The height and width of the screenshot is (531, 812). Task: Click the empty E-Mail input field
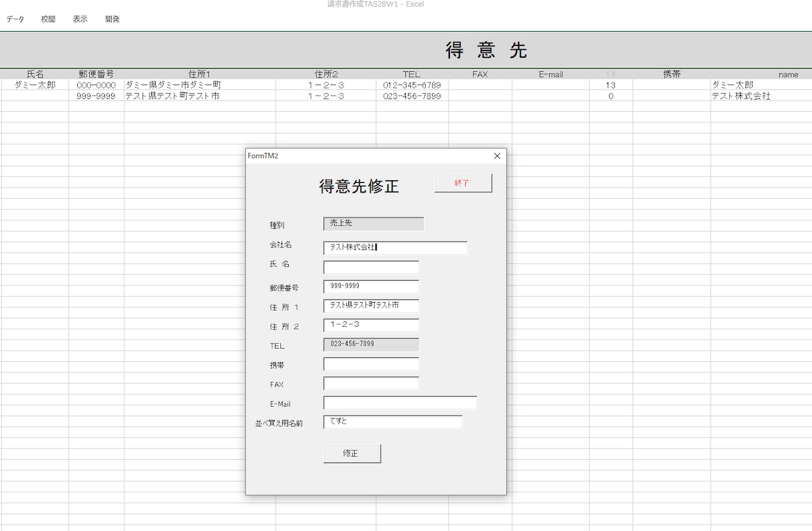tap(400, 403)
